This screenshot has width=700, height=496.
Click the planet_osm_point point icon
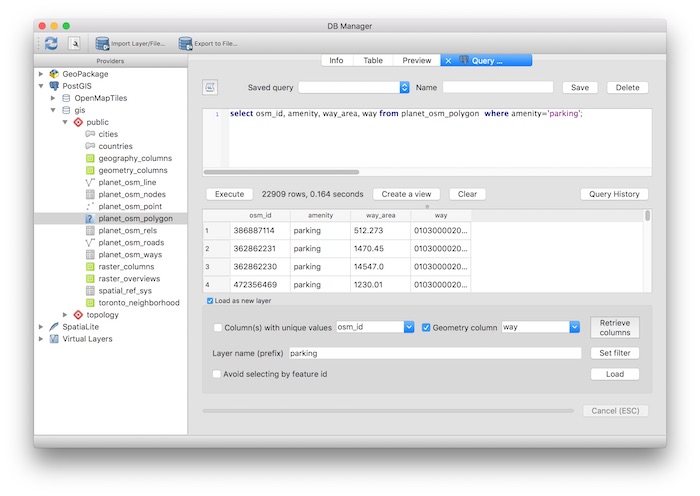[90, 206]
